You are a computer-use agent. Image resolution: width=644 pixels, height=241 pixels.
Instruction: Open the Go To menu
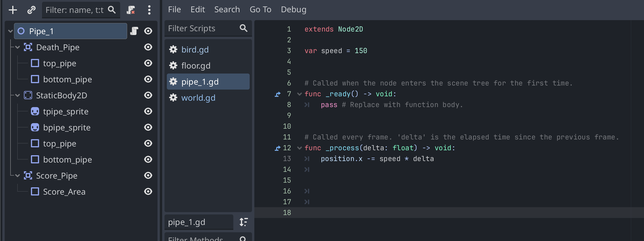tap(260, 10)
